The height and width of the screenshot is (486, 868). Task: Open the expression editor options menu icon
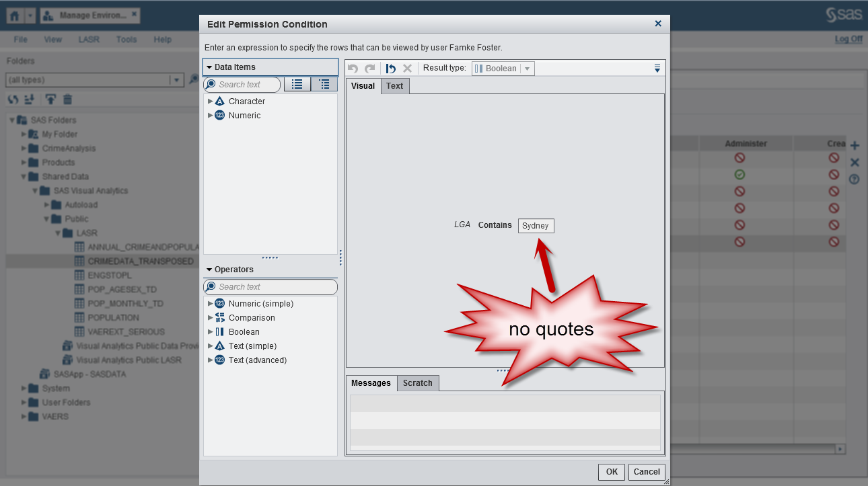tap(657, 69)
